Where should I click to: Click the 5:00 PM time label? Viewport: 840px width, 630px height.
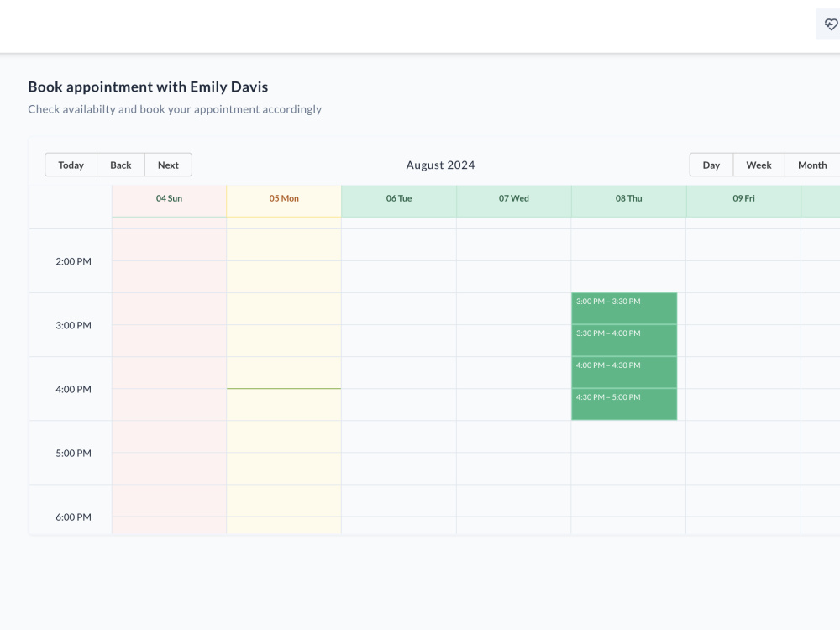pyautogui.click(x=73, y=454)
